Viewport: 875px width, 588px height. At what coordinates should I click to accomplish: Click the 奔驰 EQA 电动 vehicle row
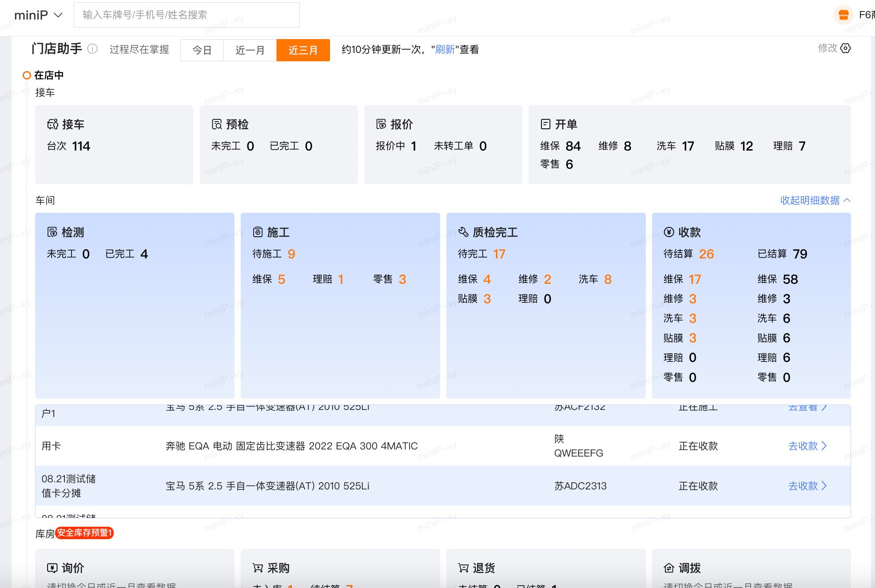443,446
